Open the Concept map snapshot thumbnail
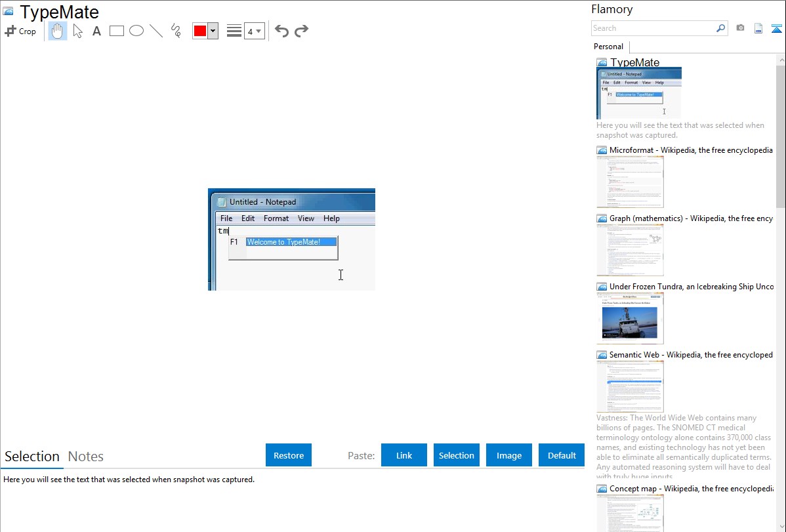The height and width of the screenshot is (532, 786). (630, 513)
